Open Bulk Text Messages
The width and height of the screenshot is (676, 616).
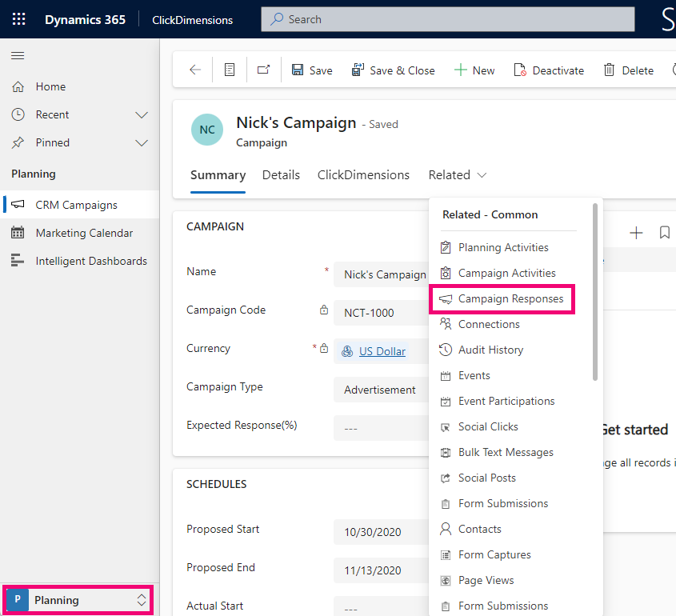(506, 452)
